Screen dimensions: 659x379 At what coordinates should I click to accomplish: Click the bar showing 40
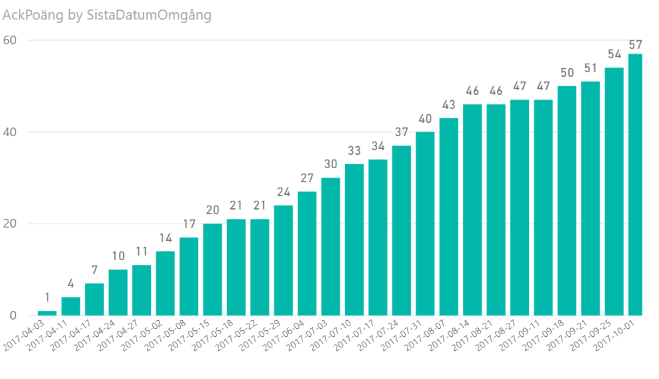click(x=425, y=224)
